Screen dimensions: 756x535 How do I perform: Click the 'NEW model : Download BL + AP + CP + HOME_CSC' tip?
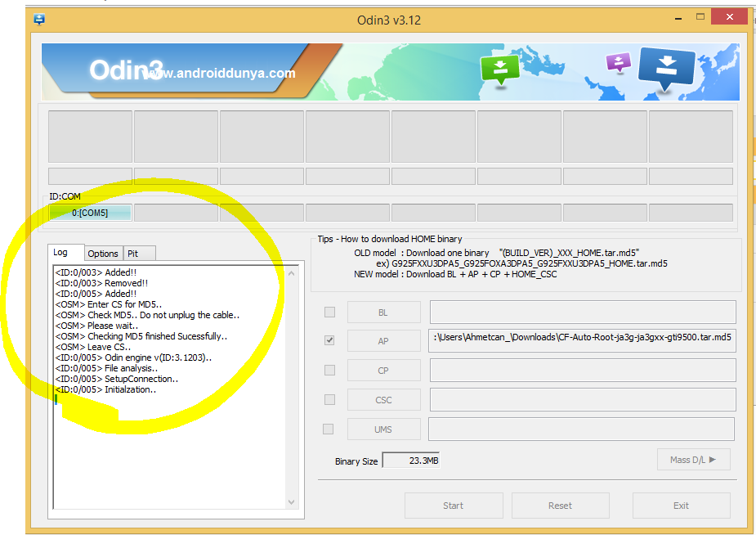coord(455,274)
